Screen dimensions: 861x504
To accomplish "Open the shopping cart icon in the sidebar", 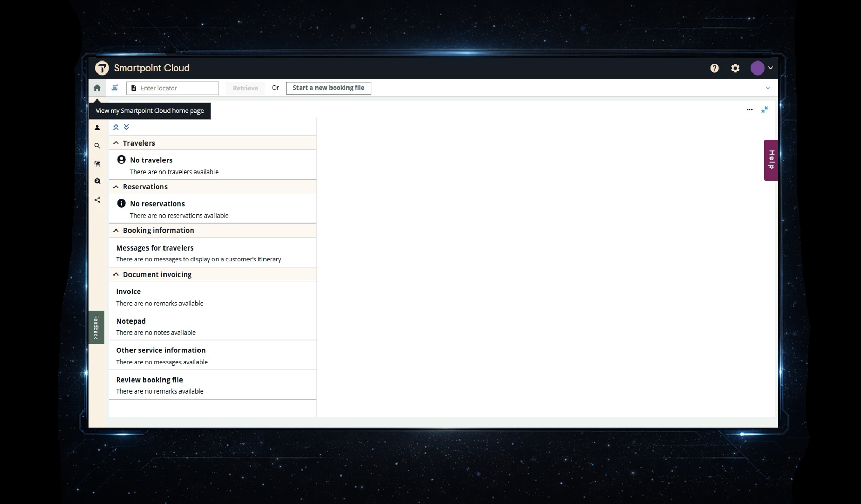I will coord(97,163).
